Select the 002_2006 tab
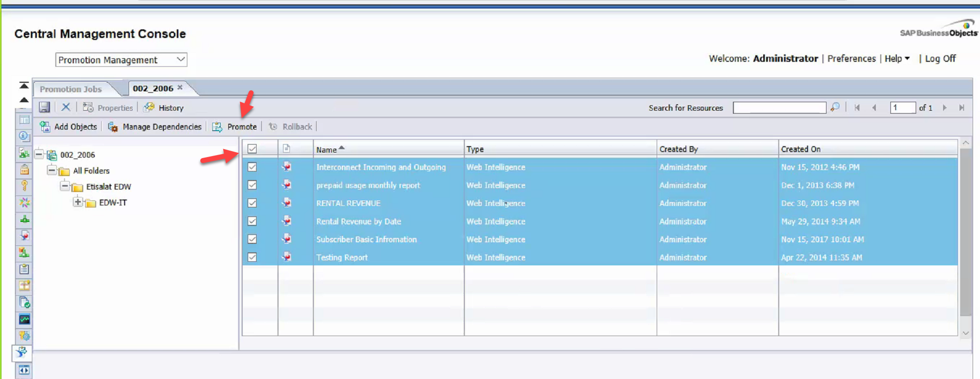 point(153,88)
